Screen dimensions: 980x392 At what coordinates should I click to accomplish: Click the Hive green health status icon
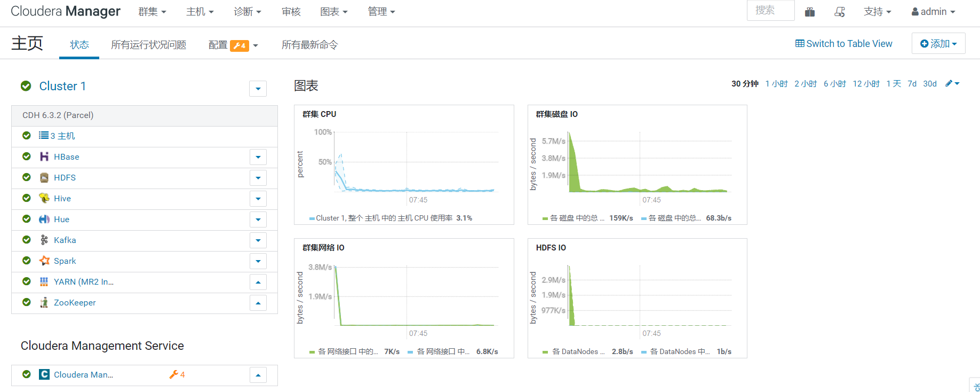click(27, 198)
